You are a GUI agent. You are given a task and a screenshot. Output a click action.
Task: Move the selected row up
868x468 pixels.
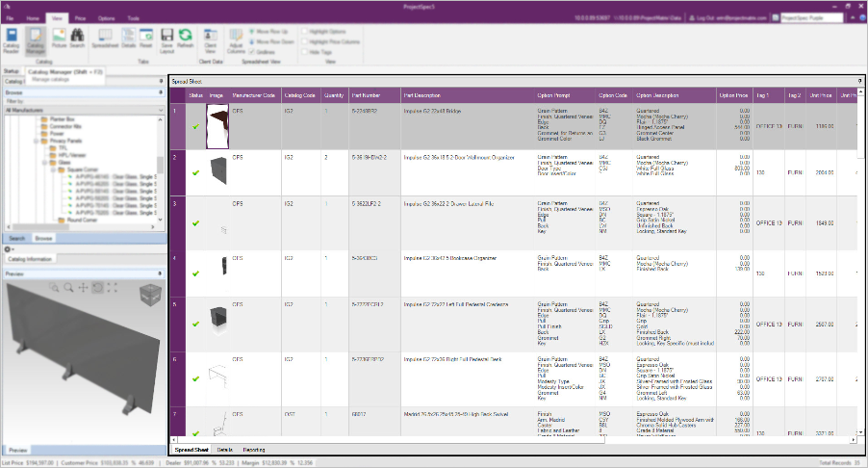(x=268, y=32)
